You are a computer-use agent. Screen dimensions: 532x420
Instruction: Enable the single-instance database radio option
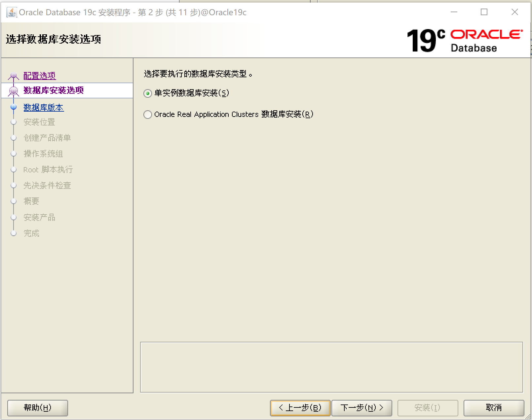pos(147,93)
